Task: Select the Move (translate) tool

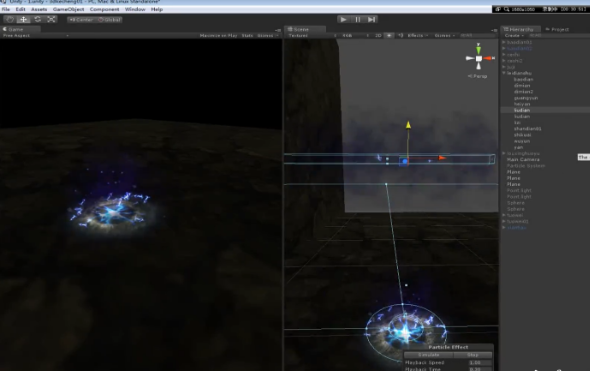Action: (23, 19)
